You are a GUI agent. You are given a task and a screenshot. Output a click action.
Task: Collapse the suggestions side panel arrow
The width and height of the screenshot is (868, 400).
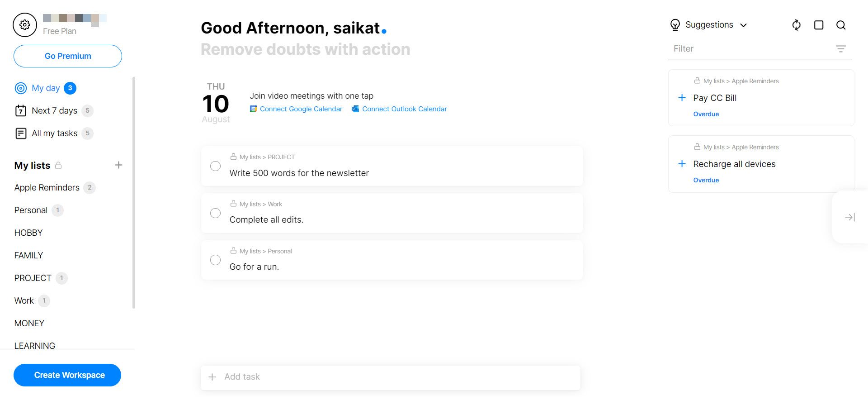click(850, 217)
